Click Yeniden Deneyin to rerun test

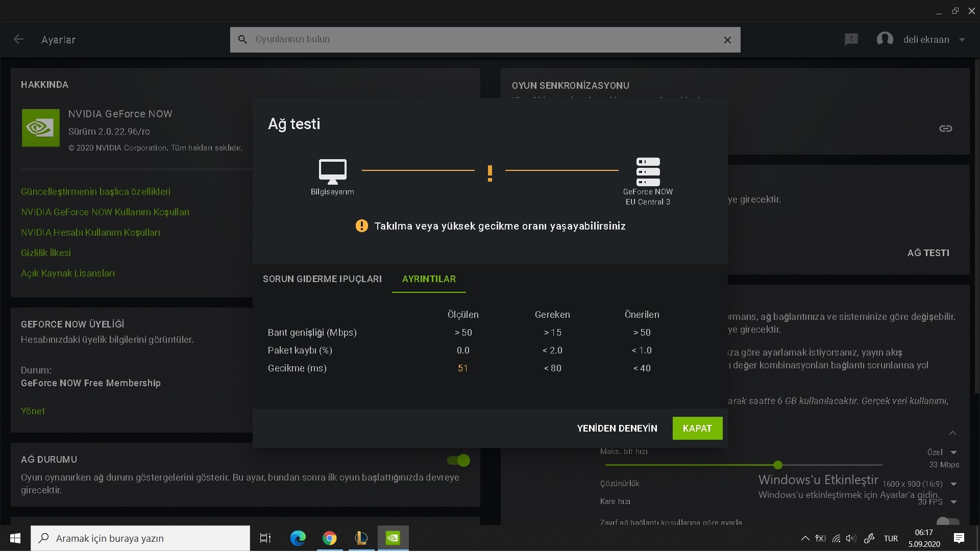pyautogui.click(x=617, y=429)
